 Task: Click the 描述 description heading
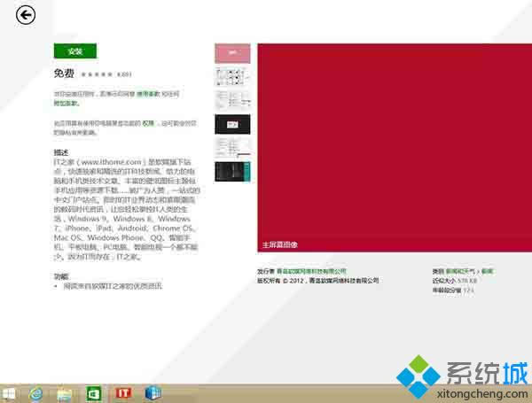point(61,152)
